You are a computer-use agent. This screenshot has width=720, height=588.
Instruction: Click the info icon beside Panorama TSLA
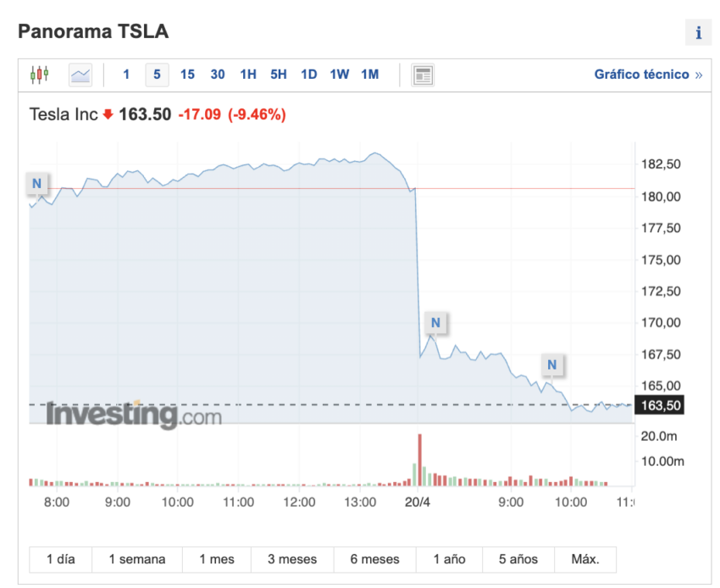pos(698,33)
